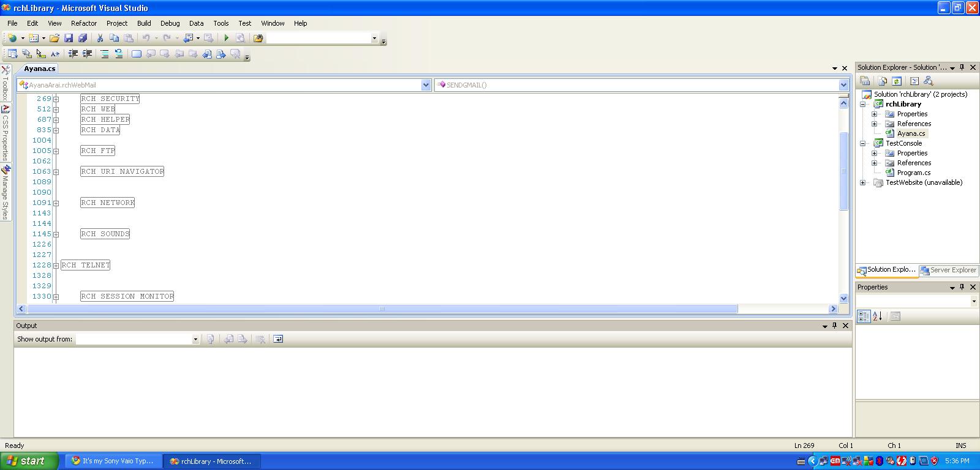Screen dimensions: 980x470
Task: Open the Debug menu
Action: pos(170,23)
